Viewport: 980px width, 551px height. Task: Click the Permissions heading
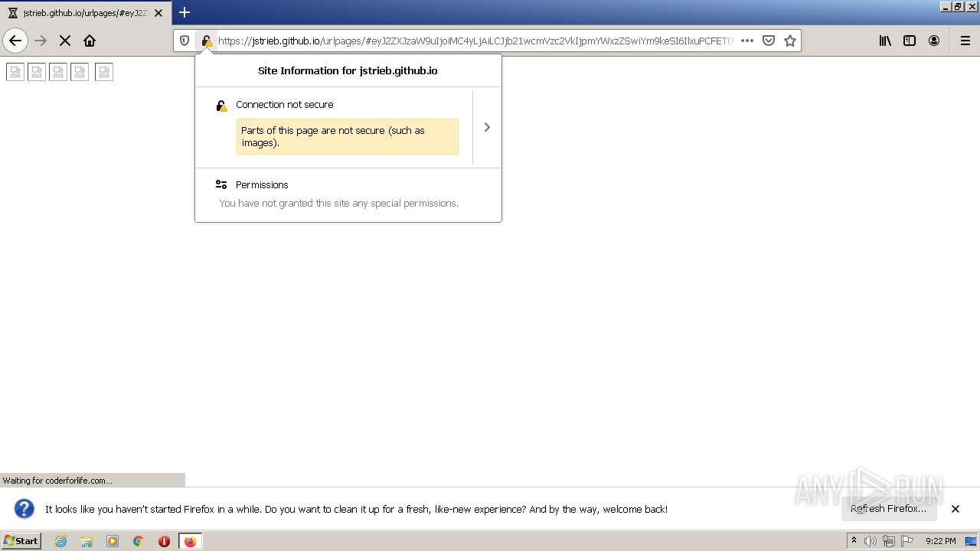coord(262,185)
